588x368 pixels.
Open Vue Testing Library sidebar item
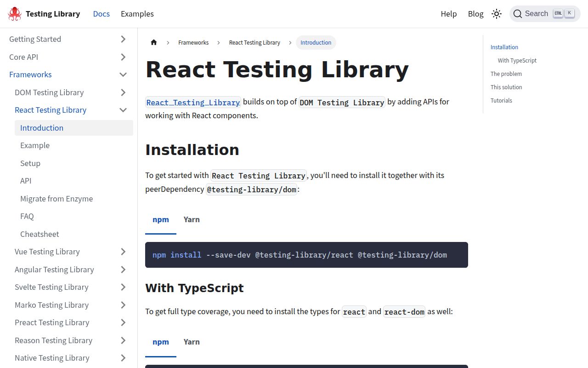(x=47, y=252)
